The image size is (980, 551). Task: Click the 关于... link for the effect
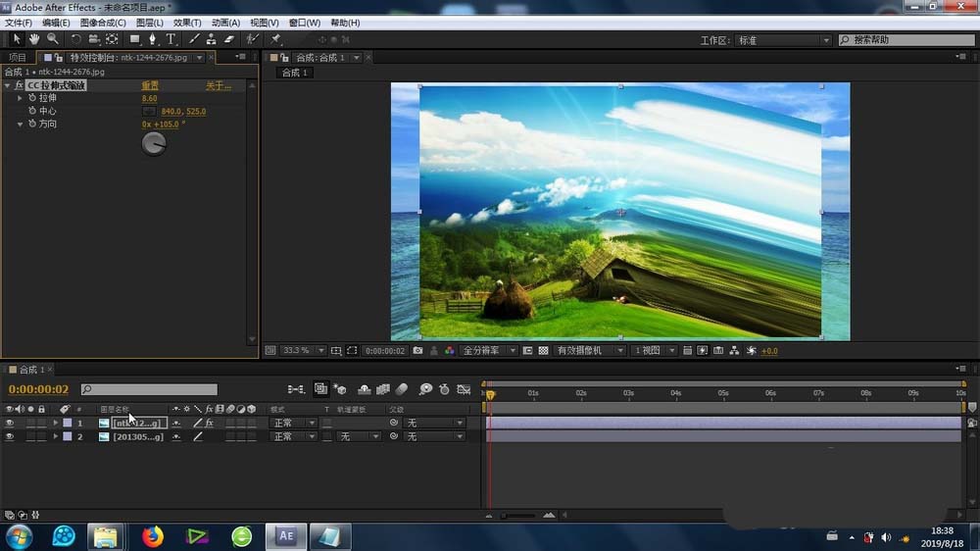click(x=218, y=85)
